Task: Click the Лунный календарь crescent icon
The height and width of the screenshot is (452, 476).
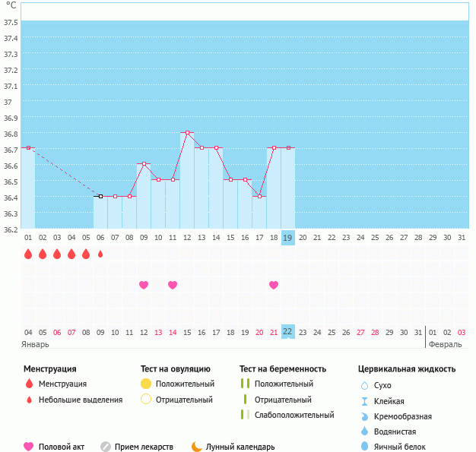Action: tap(197, 447)
